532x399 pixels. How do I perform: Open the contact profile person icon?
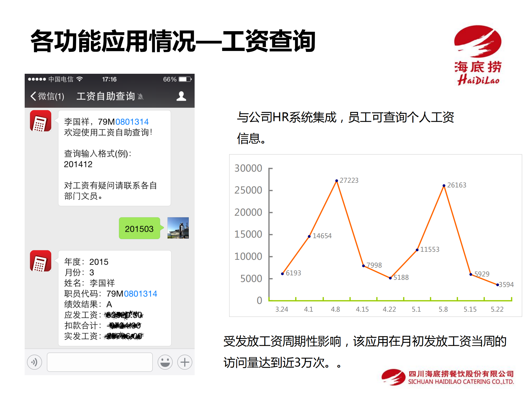coord(181,96)
